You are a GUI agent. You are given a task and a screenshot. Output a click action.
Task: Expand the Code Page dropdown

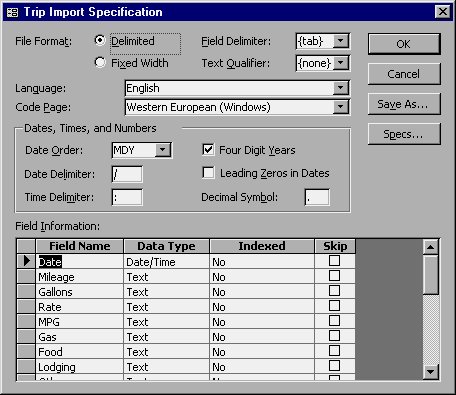(341, 107)
